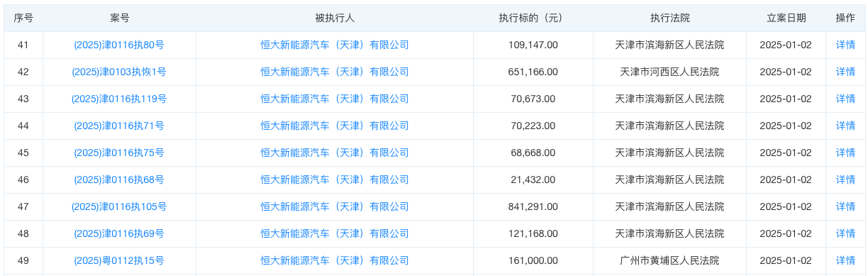Open case link (2025)津0116执69号

119,233
